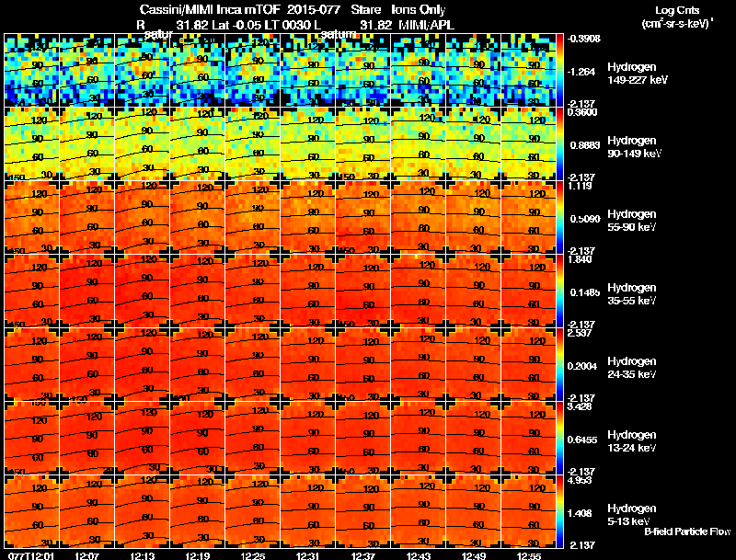
Task: Click the 13-24 keV color bar
Action: (x=560, y=439)
